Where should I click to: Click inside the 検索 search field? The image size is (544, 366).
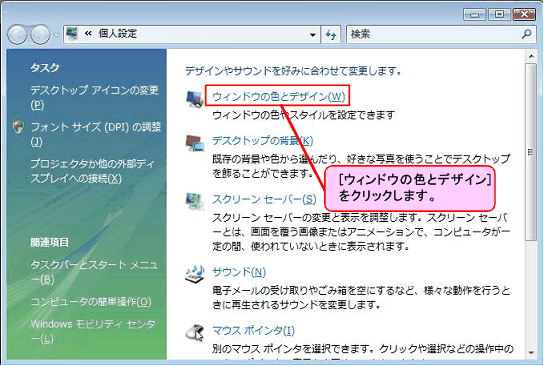point(434,34)
